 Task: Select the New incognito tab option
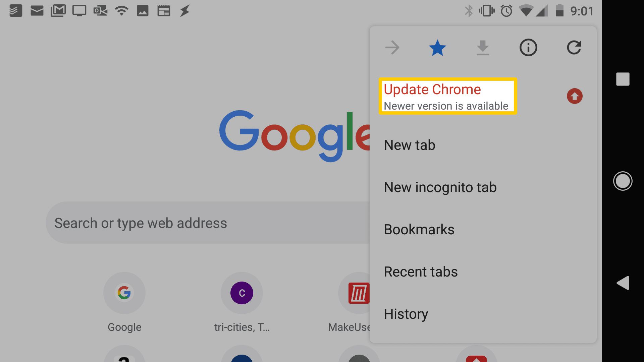click(440, 187)
